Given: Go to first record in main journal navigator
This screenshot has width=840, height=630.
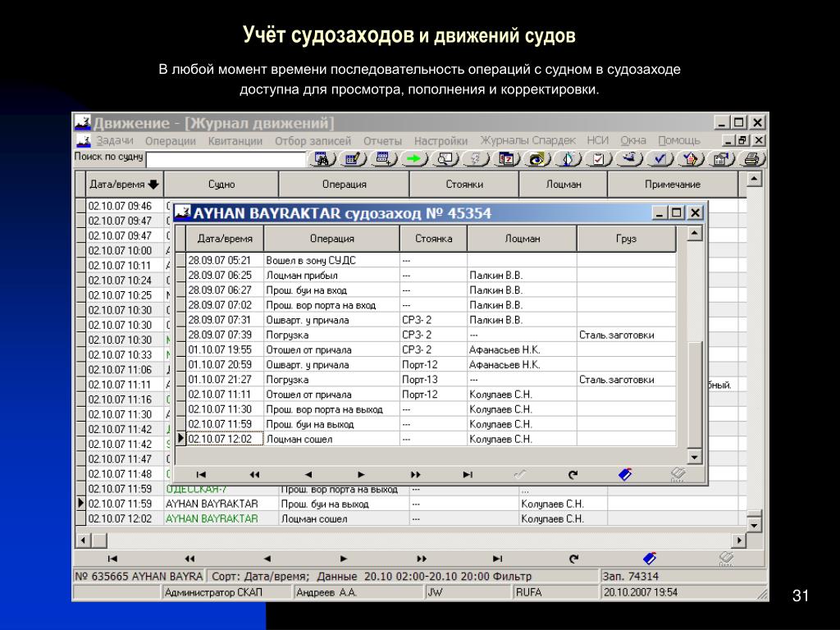Looking at the screenshot, I should 112,558.
